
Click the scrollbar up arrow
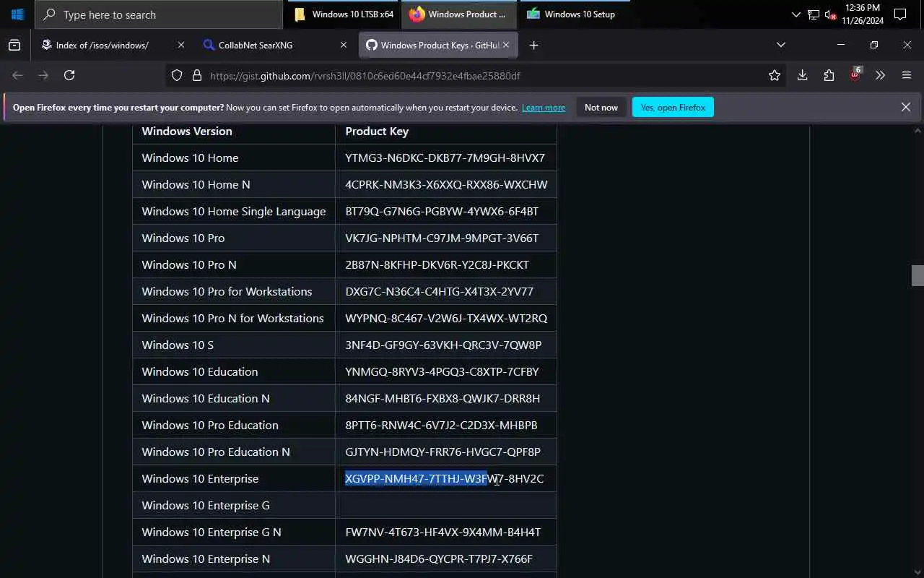[x=918, y=131]
